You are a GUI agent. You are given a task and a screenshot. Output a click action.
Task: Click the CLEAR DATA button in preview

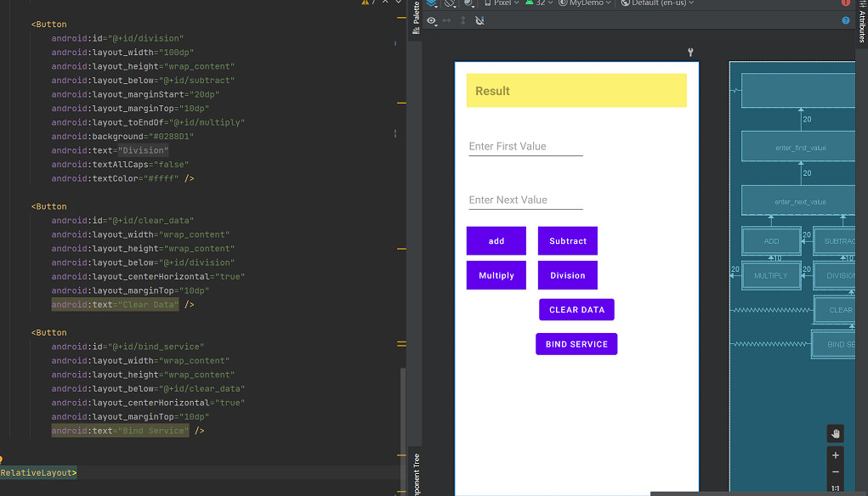(x=576, y=310)
